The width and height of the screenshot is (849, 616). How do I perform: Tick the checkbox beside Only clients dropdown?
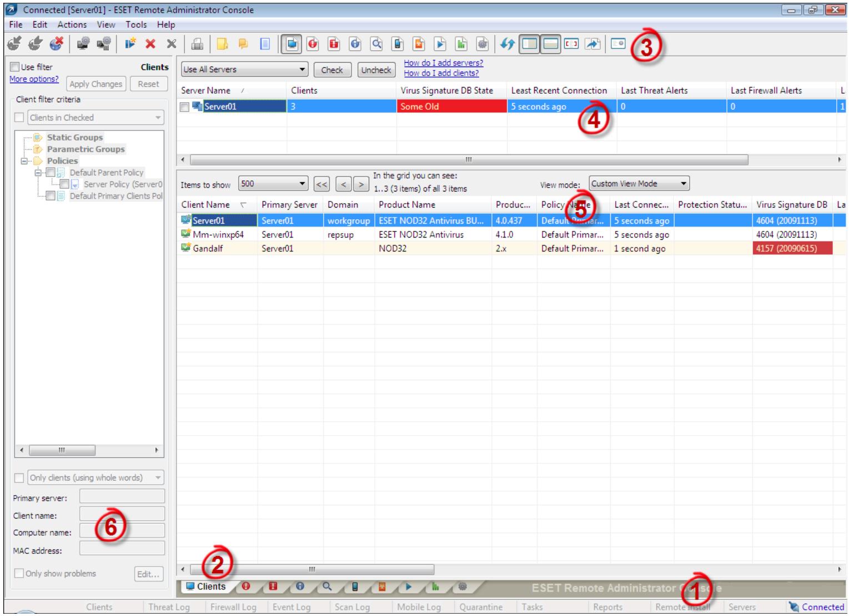19,478
